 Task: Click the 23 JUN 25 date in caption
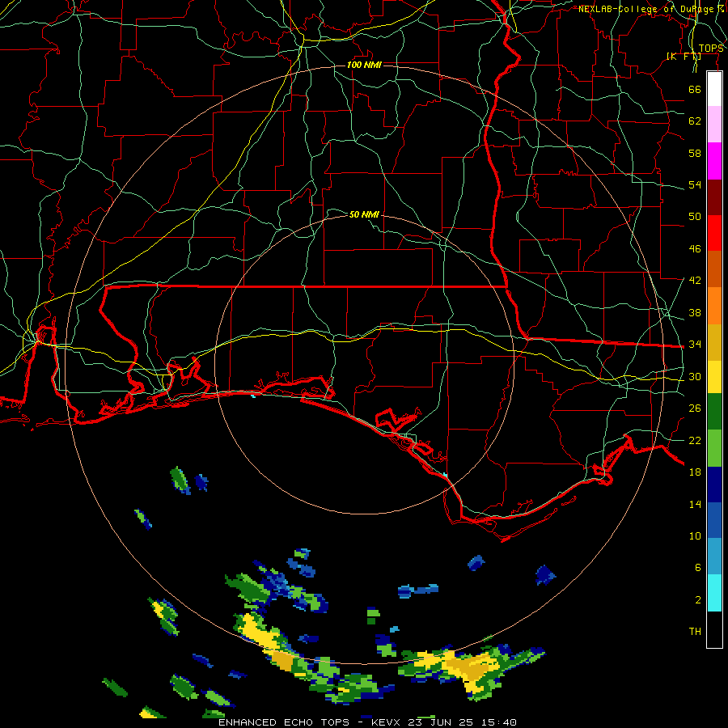tap(441, 722)
